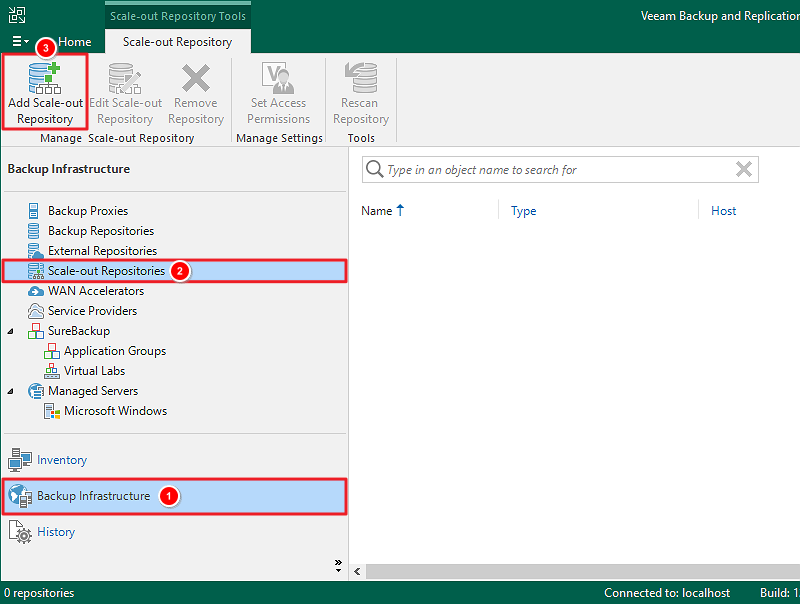The image size is (800, 604).
Task: Collapse the SureBackup tree node
Action: (x=10, y=330)
